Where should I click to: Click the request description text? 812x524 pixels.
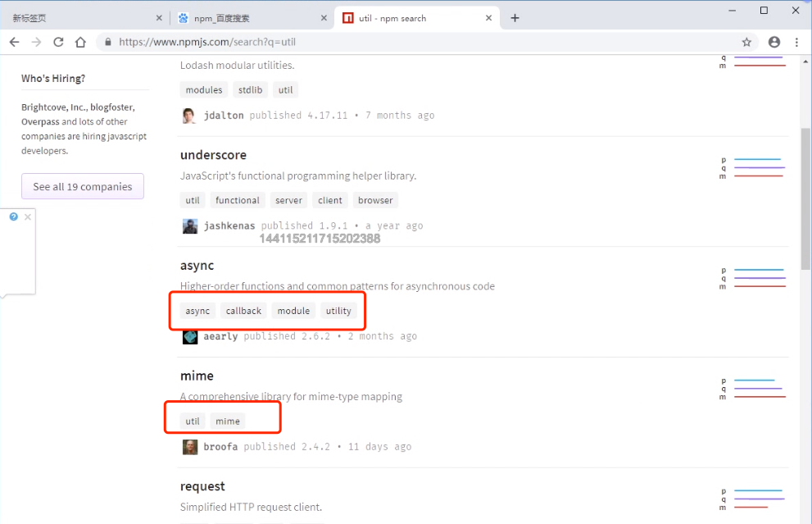[x=252, y=507]
